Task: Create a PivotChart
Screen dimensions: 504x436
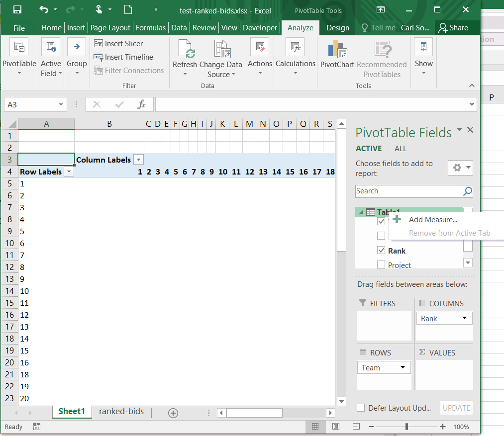Action: (x=337, y=55)
